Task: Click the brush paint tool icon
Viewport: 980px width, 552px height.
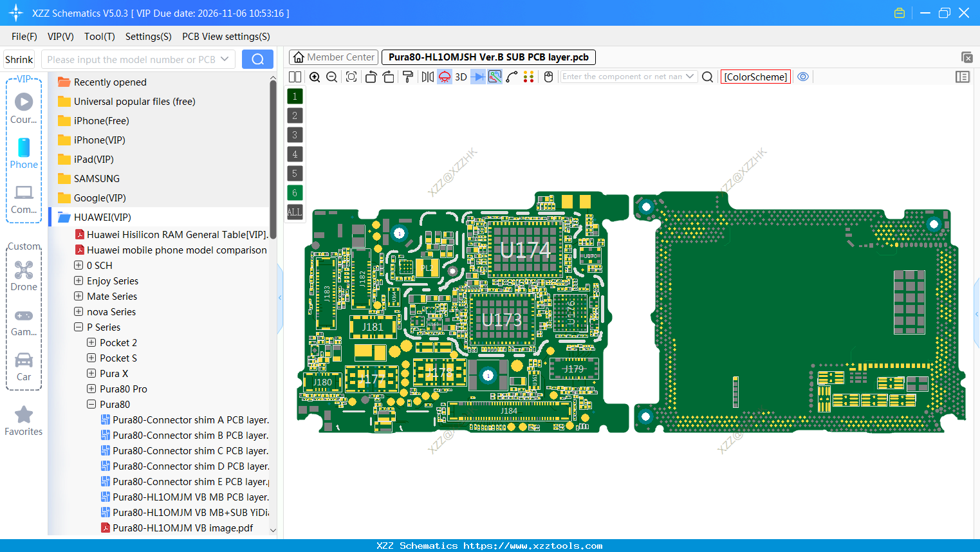Action: 409,77
